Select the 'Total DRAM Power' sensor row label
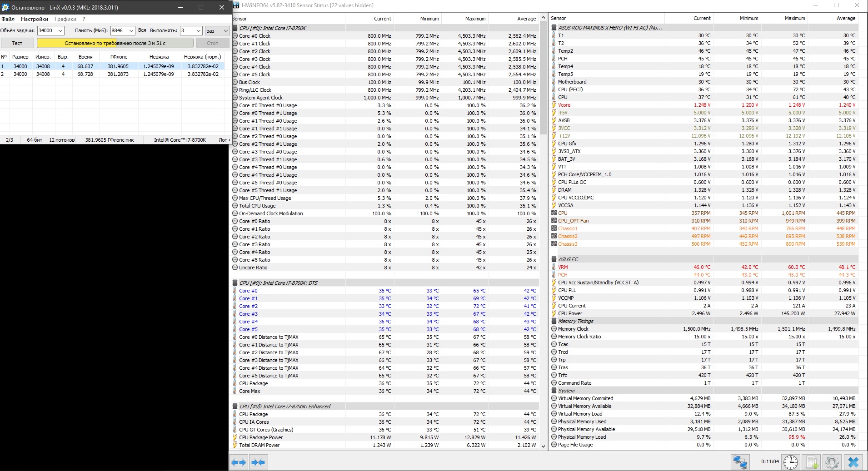Image resolution: width=868 pixels, height=471 pixels. click(259, 445)
